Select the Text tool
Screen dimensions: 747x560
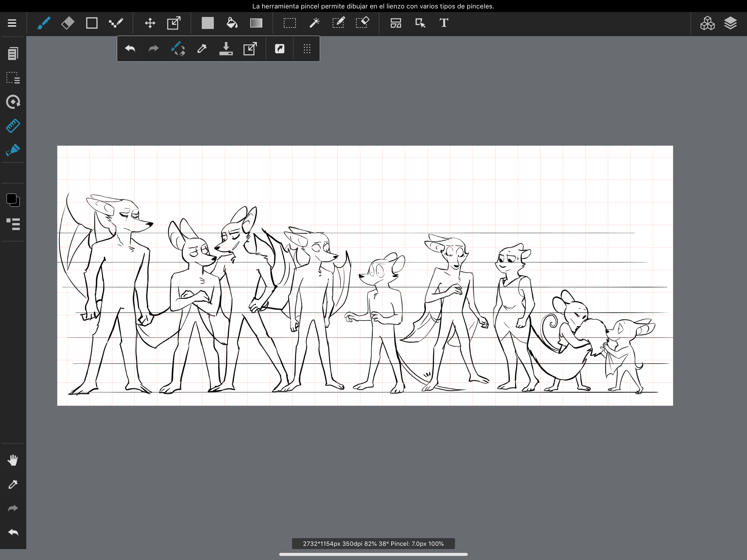tap(444, 23)
